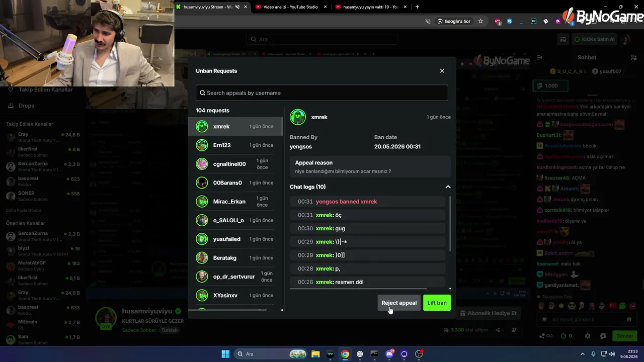Open the Drops page in the sidebar
The image size is (644, 362).
click(26, 106)
